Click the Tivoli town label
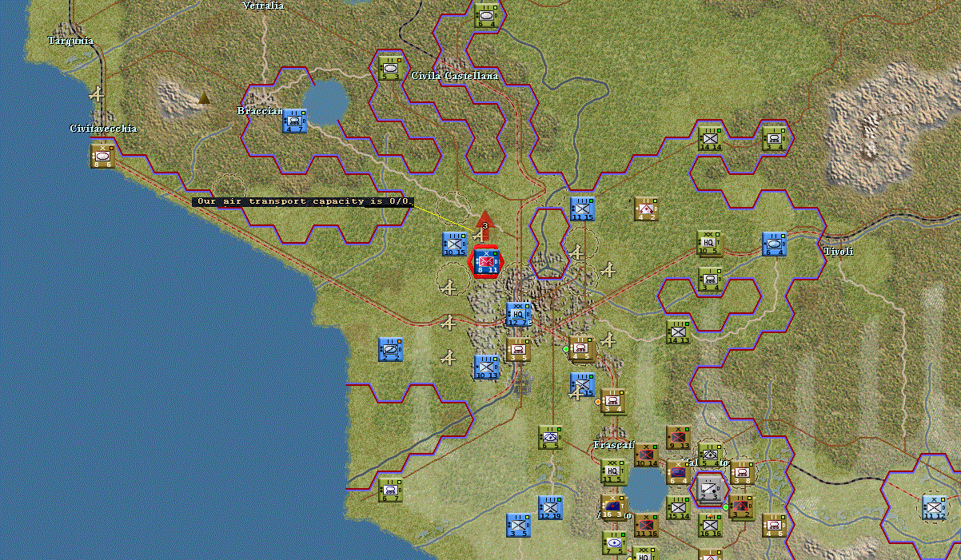This screenshot has width=961, height=560. [x=839, y=252]
